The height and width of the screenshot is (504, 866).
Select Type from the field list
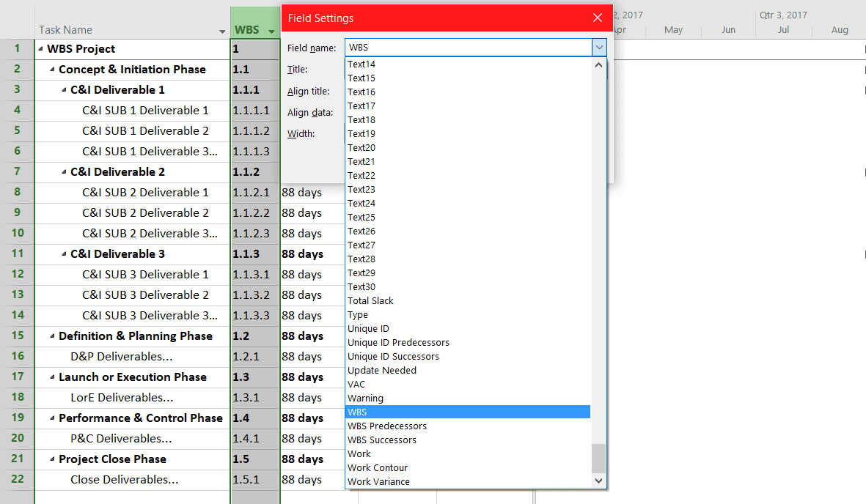click(x=469, y=315)
